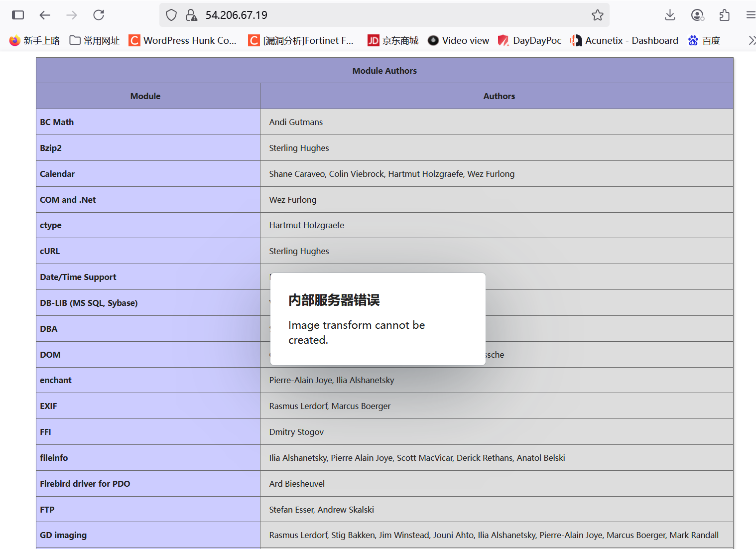Click the tracking protection shield icon
This screenshot has height=549, width=756.
point(171,15)
